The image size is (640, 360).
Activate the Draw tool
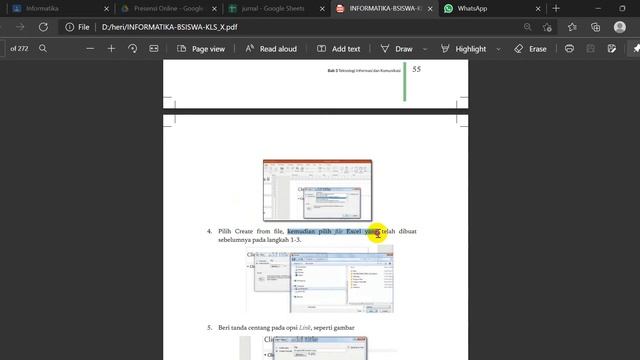click(396, 49)
